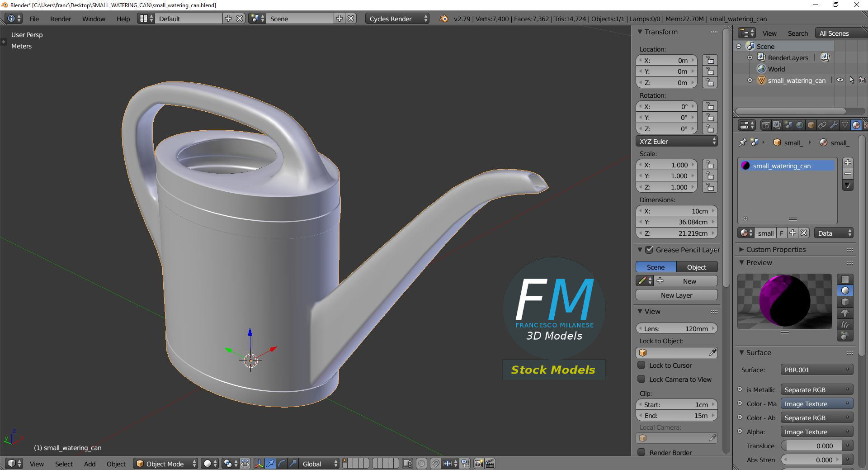Switch grease pencil source to Object
The image size is (868, 470).
click(697, 267)
